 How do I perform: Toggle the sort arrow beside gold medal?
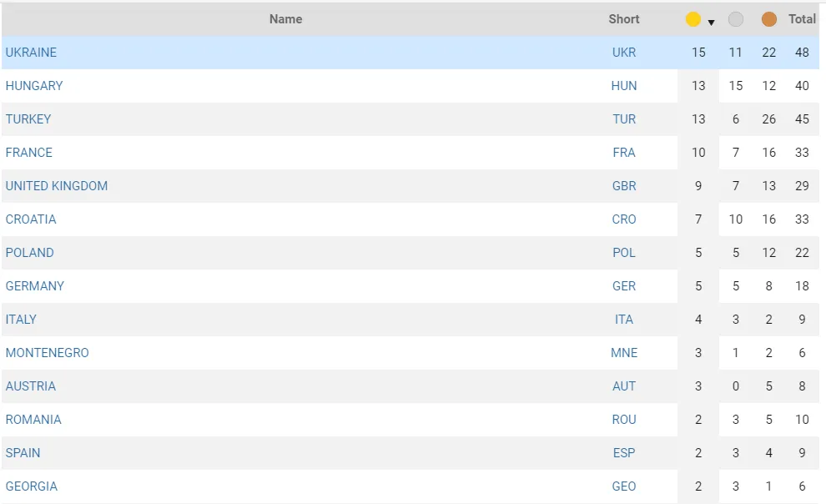[x=711, y=23]
